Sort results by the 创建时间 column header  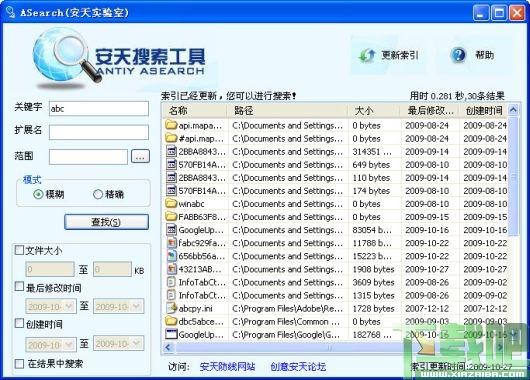point(483,111)
